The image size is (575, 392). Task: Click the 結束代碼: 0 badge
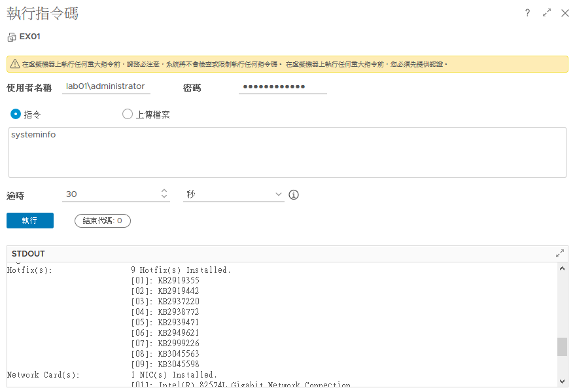103,221
